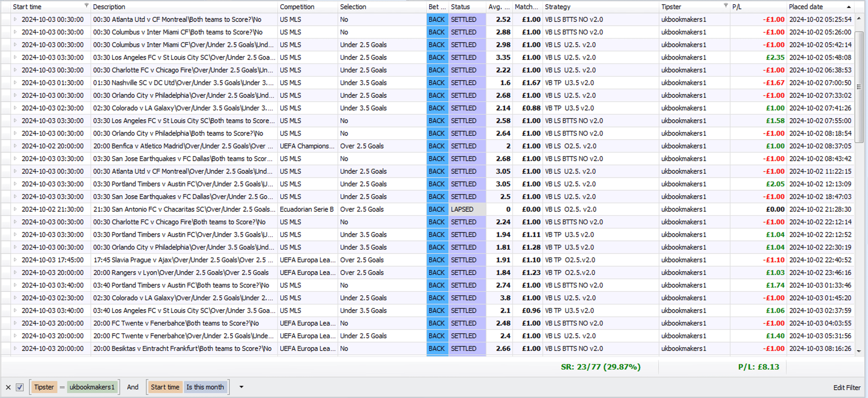The image size is (868, 398).
Task: Click scrollbar up arrow of the bets grid
Action: pos(859,18)
